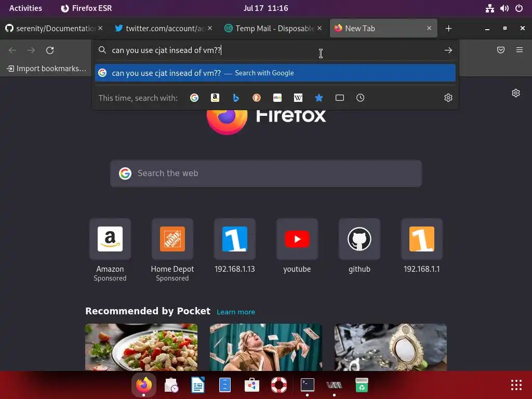532x399 pixels.
Task: Search with Amazon one-off icon
Action: pos(215,98)
